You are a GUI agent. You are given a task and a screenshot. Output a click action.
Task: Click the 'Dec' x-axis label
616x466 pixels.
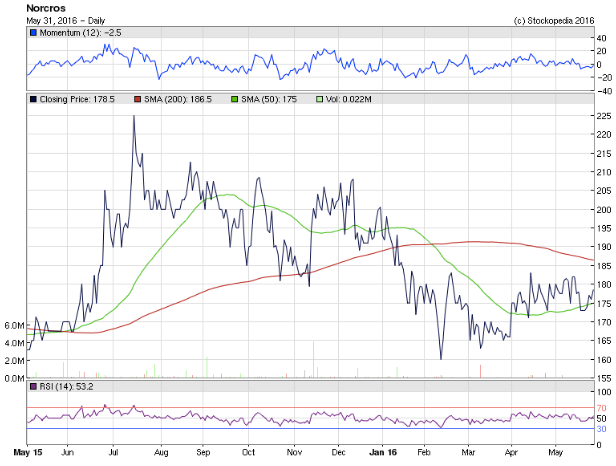pyautogui.click(x=338, y=452)
